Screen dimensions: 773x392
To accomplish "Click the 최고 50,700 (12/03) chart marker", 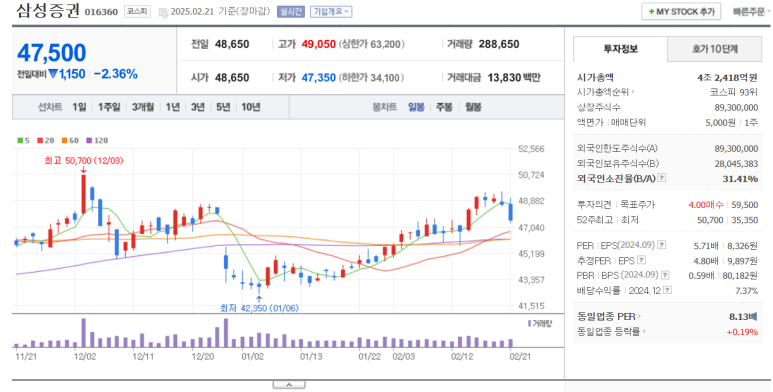I will (x=84, y=161).
